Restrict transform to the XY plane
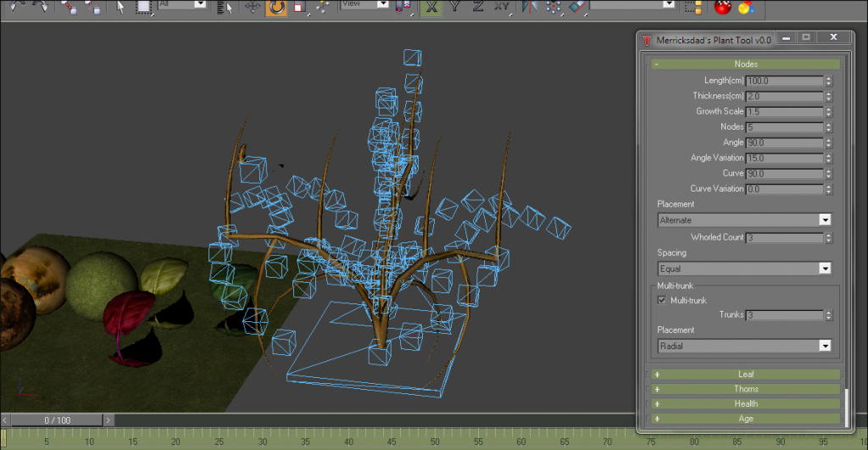Image resolution: width=868 pixels, height=450 pixels. [x=503, y=8]
